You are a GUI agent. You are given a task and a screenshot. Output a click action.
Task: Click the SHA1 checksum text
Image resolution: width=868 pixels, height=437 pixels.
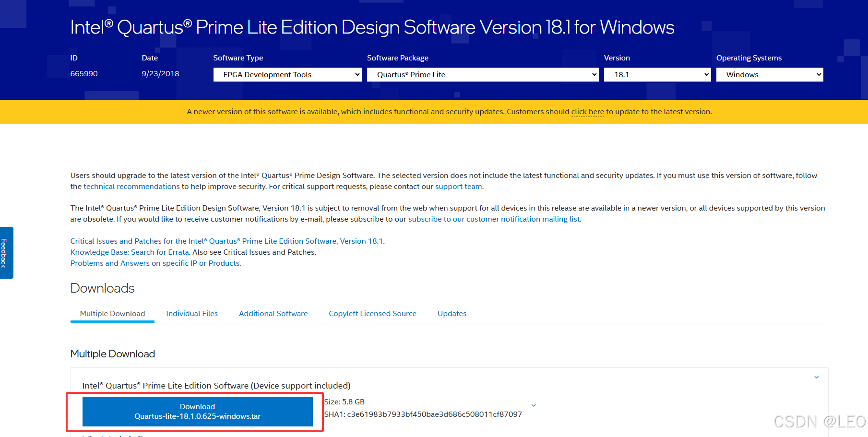tap(423, 414)
